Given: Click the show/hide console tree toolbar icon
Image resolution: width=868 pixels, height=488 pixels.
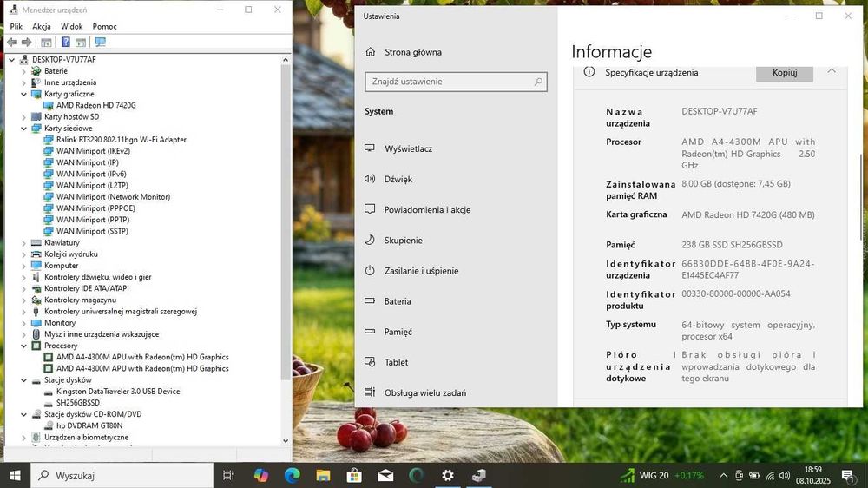Looking at the screenshot, I should pos(47,42).
